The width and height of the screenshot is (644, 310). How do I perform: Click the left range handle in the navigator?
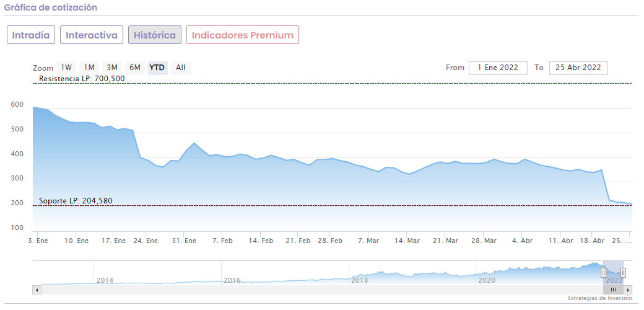coord(603,273)
